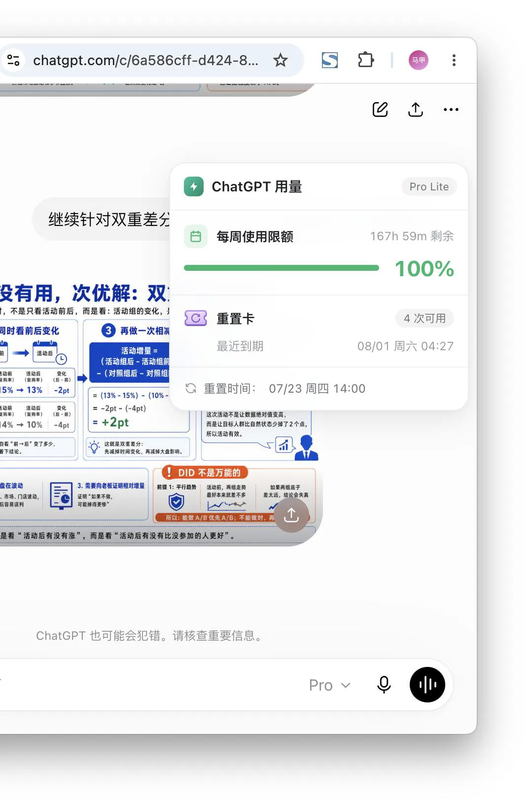
Task: Start a new chat with the pencil icon
Action: (380, 110)
